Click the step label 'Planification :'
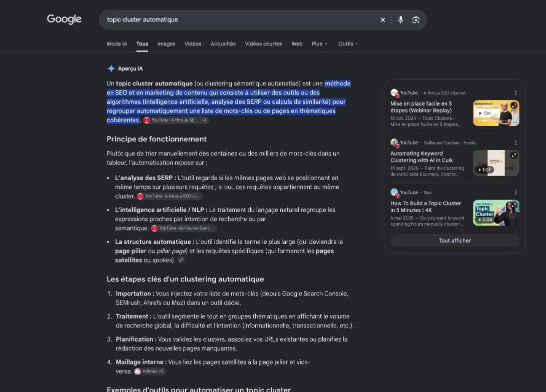 [136, 339]
